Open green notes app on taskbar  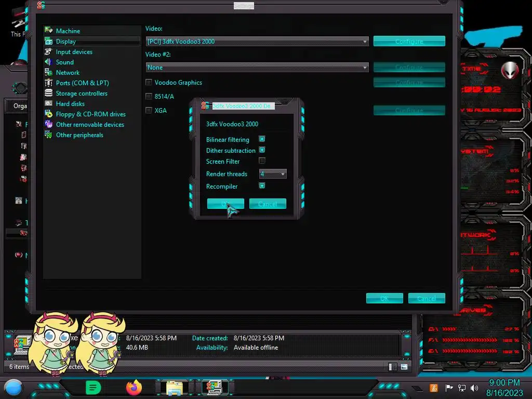(x=94, y=388)
